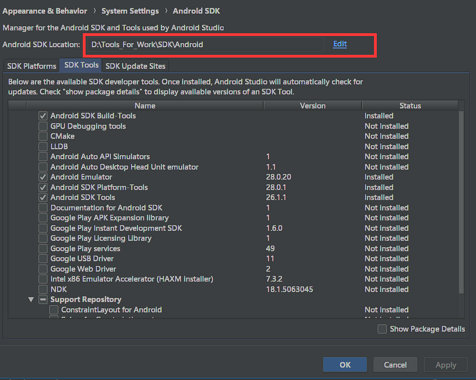This screenshot has height=380, width=476.
Task: Check the Google Play services checkbox
Action: [43, 248]
